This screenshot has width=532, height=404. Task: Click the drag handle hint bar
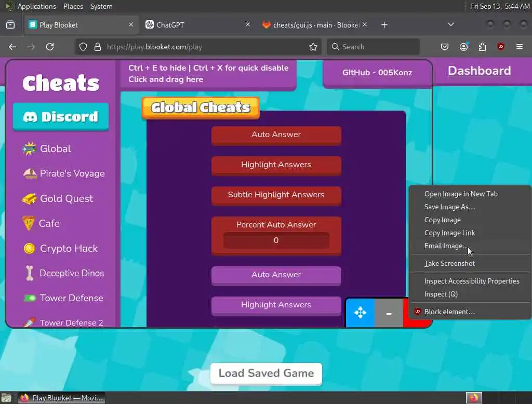(208, 74)
